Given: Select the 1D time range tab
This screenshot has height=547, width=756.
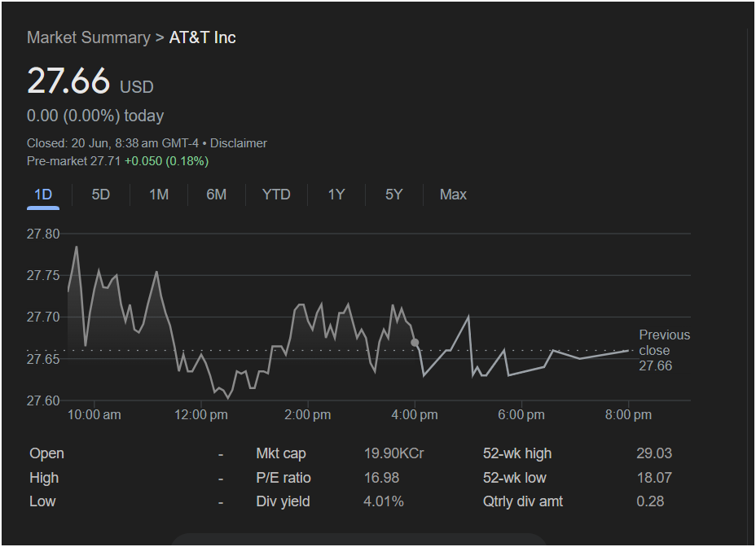Looking at the screenshot, I should tap(43, 195).
